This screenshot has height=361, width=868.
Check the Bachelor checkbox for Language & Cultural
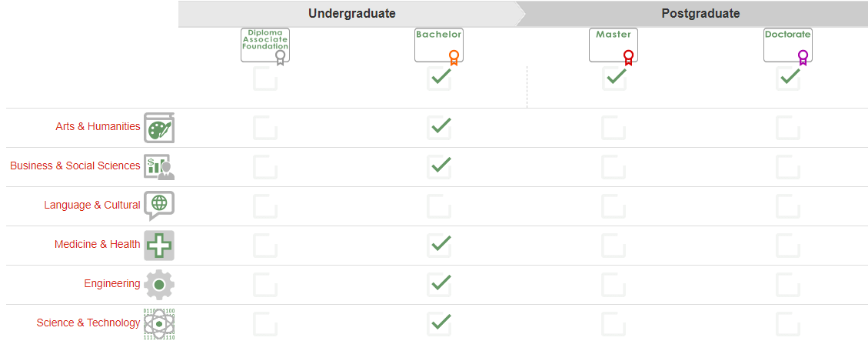pyautogui.click(x=440, y=206)
